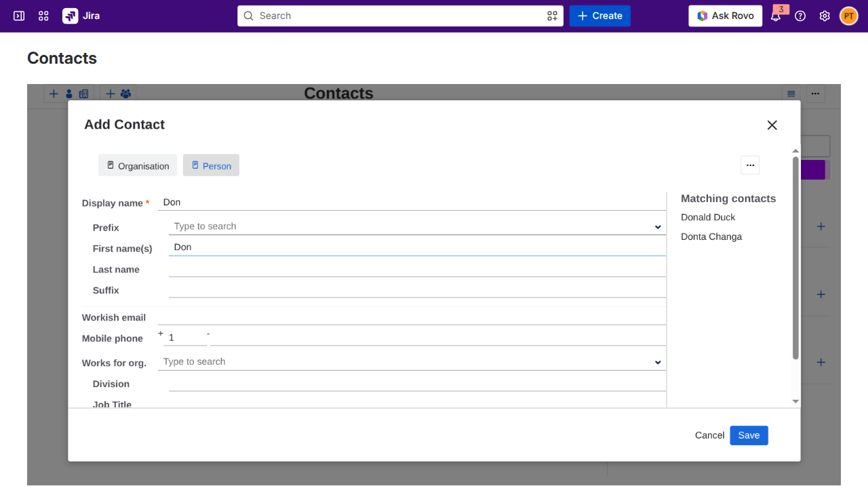The image size is (868, 488).
Task: Click the Create button
Action: 600,16
